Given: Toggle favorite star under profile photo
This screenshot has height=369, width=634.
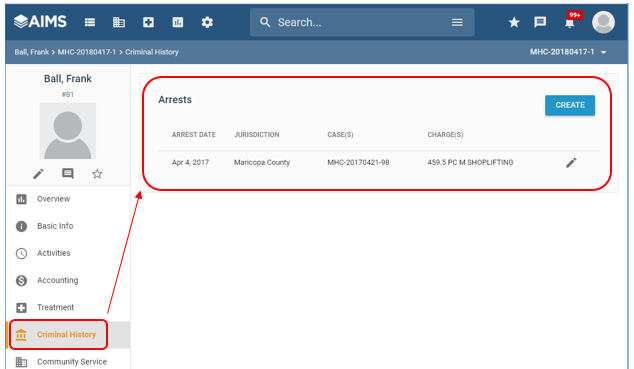Looking at the screenshot, I should (x=97, y=174).
